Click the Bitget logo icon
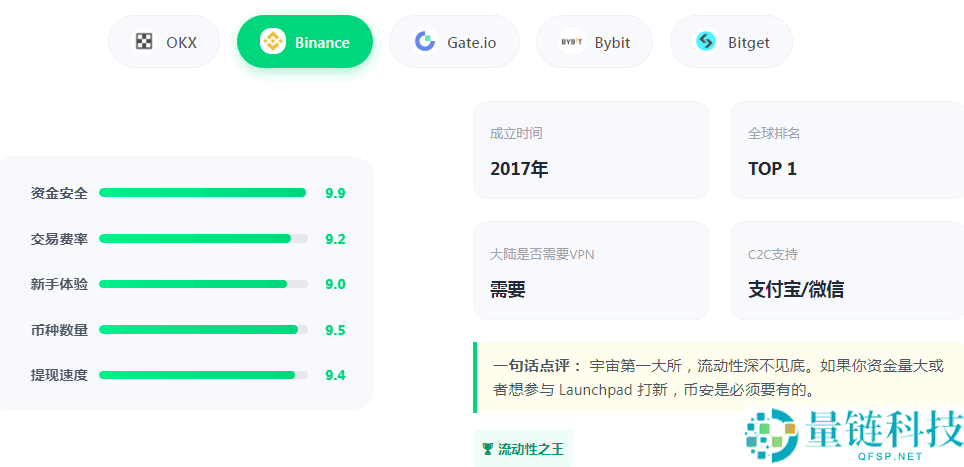The height and width of the screenshot is (467, 964). click(706, 42)
